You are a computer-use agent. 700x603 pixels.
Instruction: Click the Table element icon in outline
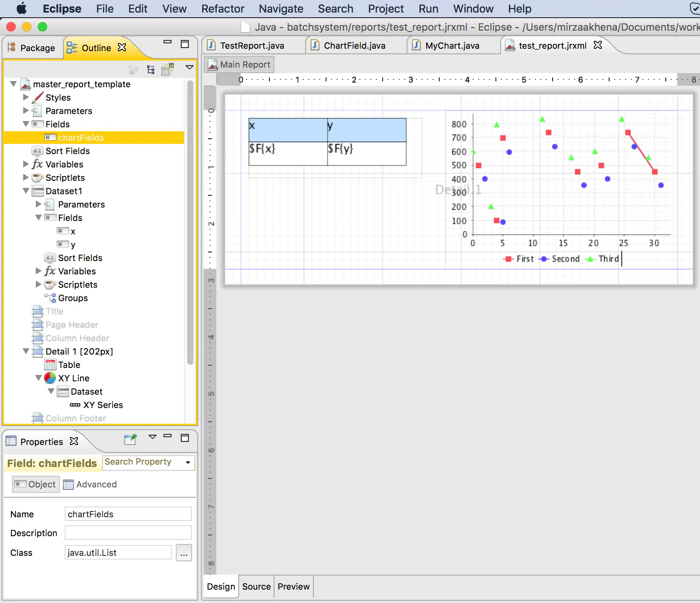click(x=50, y=365)
